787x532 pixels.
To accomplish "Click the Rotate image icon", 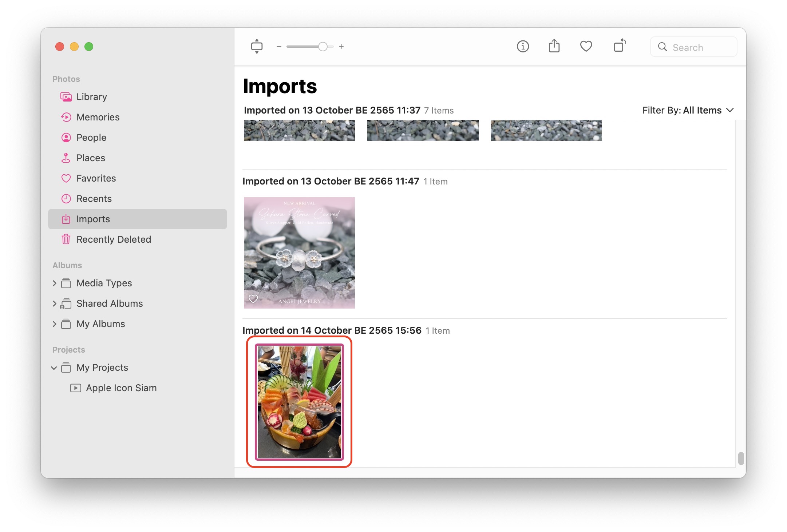I will [619, 46].
